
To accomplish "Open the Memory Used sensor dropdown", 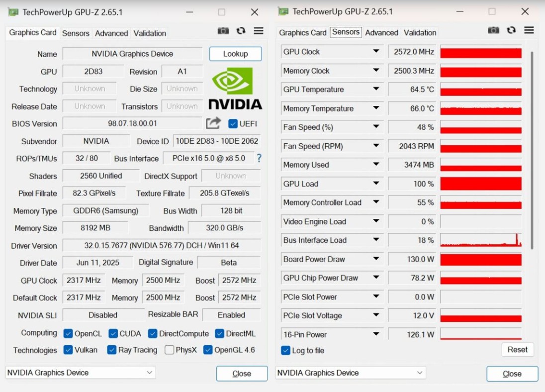I will [376, 164].
